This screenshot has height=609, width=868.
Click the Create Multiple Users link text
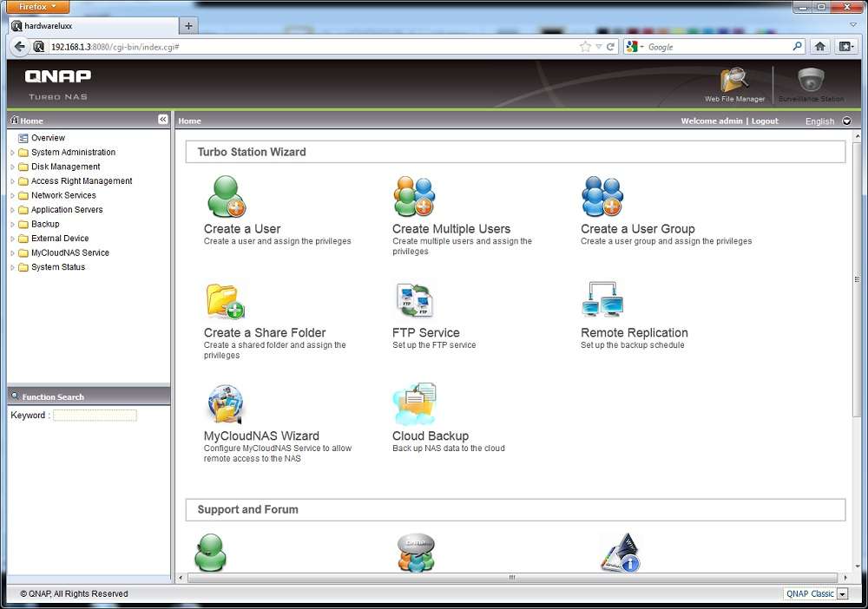[451, 228]
